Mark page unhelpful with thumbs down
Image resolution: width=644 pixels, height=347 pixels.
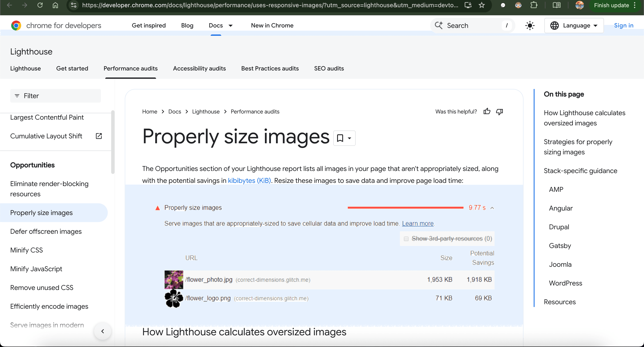pyautogui.click(x=499, y=112)
